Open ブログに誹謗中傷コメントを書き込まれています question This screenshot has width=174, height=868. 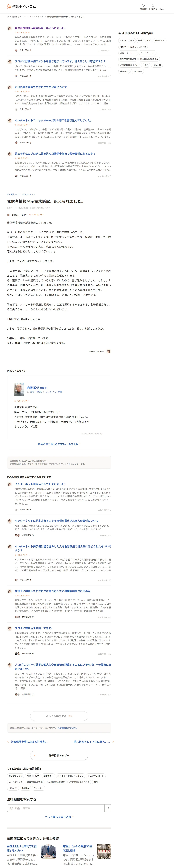[60, 61]
